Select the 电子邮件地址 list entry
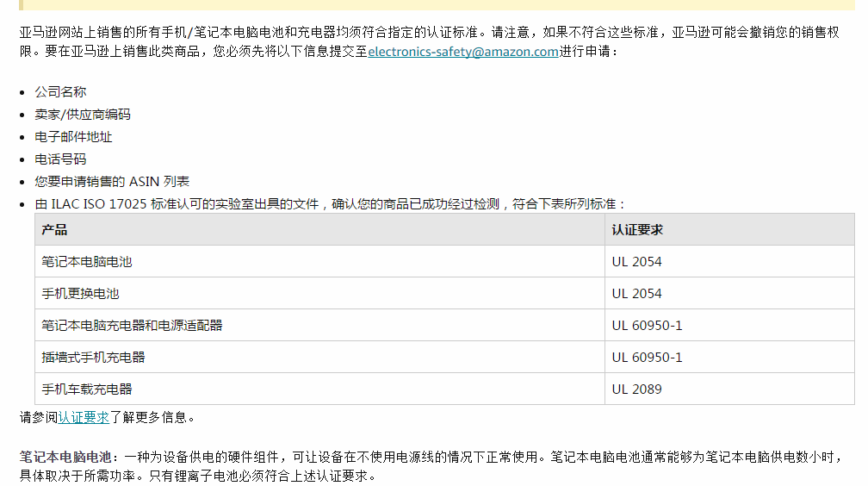 pyautogui.click(x=73, y=137)
